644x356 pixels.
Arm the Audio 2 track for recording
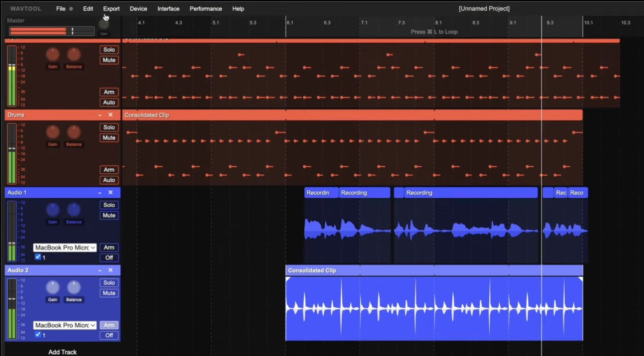[x=109, y=325]
